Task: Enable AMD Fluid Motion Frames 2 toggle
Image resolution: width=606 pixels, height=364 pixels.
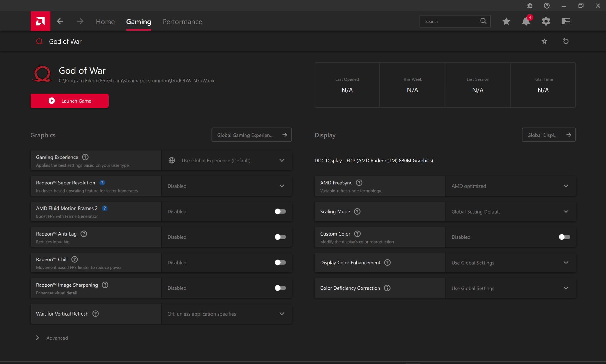Action: (x=280, y=211)
